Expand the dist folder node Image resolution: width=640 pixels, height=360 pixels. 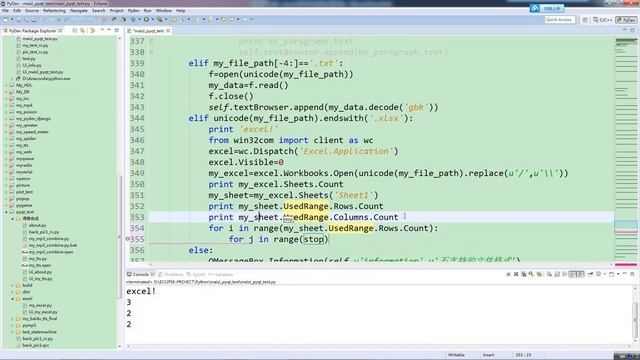point(13,292)
